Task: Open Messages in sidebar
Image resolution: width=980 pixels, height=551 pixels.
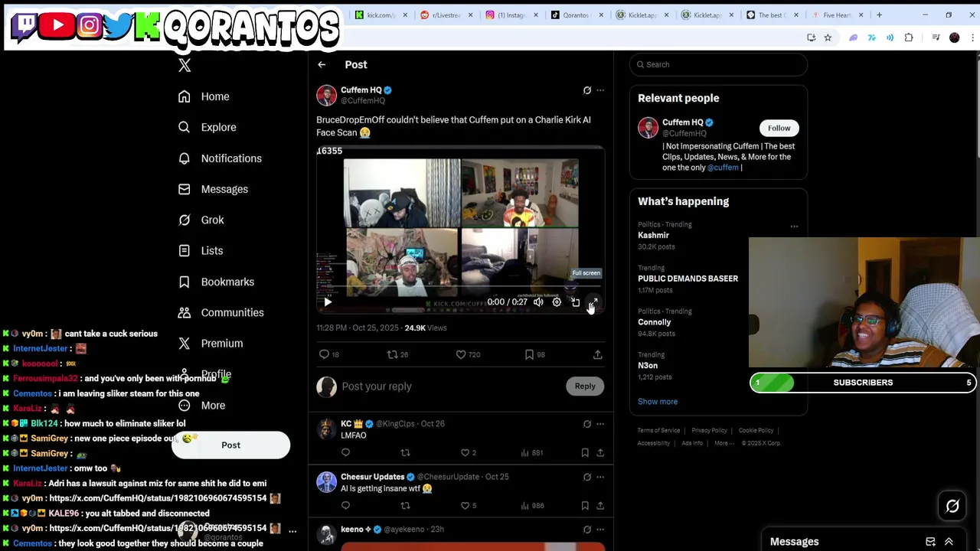Action: pyautogui.click(x=213, y=189)
